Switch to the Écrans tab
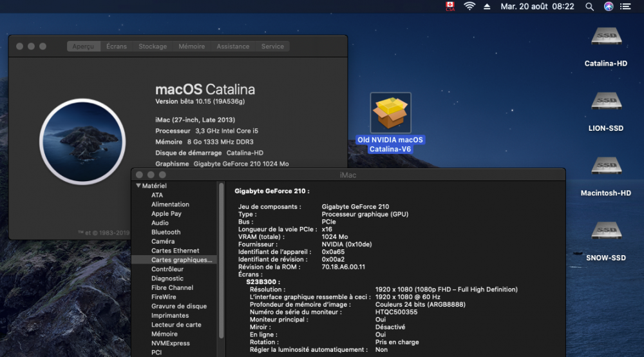Viewport: 644px width, 357px height. pyautogui.click(x=117, y=46)
